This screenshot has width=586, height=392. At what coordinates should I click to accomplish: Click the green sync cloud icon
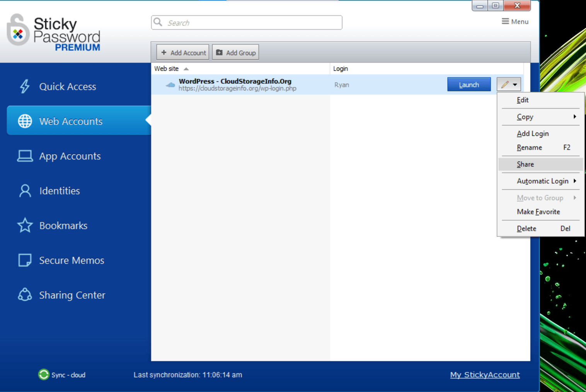44,375
